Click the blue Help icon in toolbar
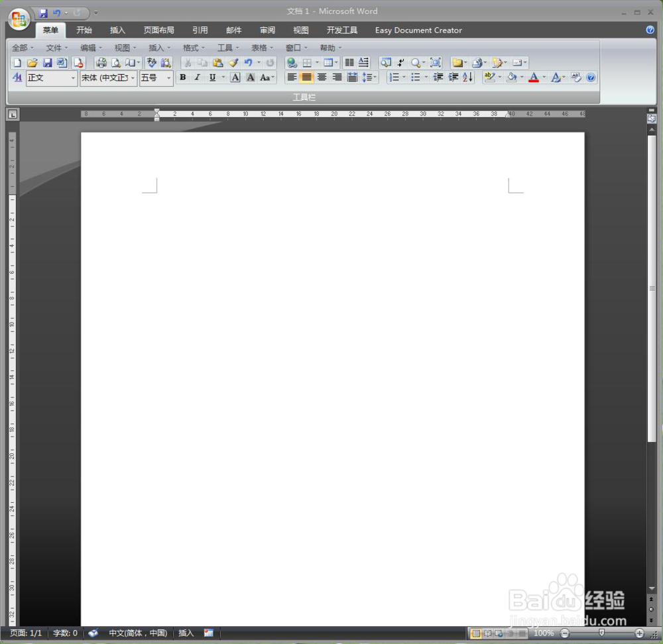Viewport: 663px width, 644px height. pyautogui.click(x=591, y=78)
